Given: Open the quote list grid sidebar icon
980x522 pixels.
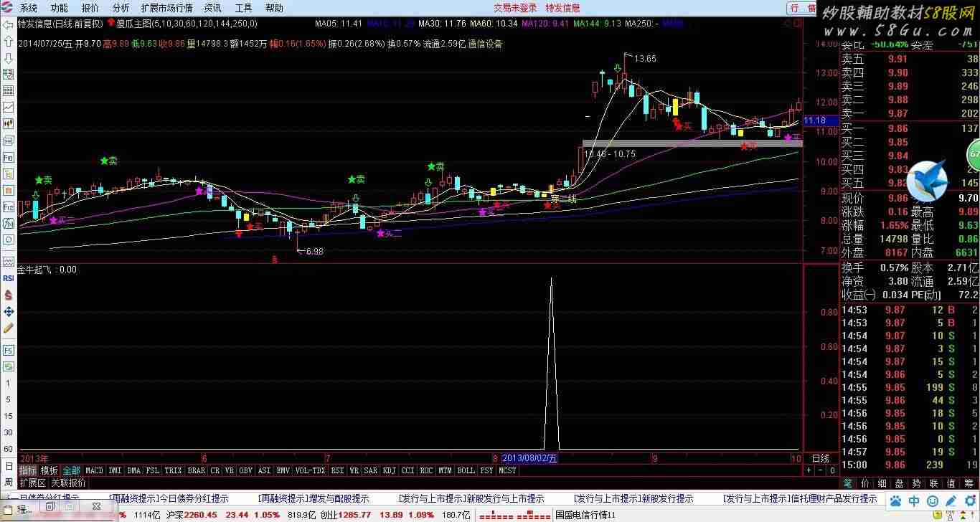Looking at the screenshot, I should pos(9,91).
